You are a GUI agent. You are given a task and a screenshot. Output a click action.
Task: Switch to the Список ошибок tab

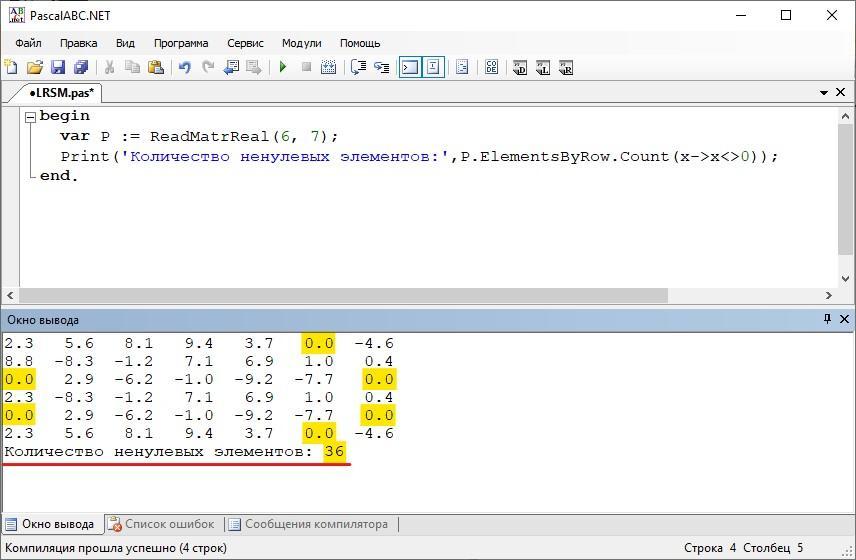pyautogui.click(x=160, y=524)
